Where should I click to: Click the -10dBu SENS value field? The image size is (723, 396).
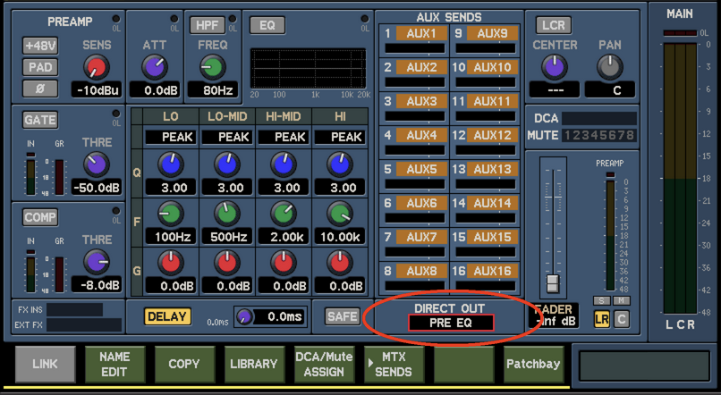tap(96, 90)
